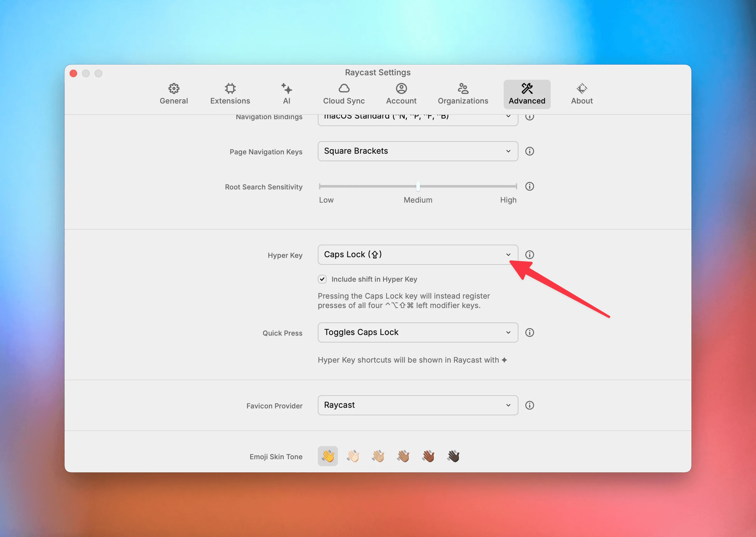This screenshot has height=537, width=756.
Task: Select the medium-dark emoji skin tone
Action: pyautogui.click(x=428, y=456)
